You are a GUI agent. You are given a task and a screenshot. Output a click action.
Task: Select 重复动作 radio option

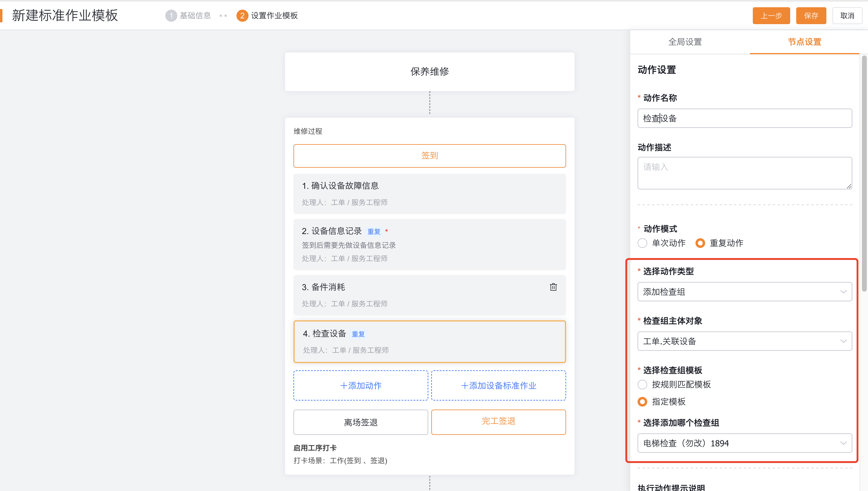700,243
